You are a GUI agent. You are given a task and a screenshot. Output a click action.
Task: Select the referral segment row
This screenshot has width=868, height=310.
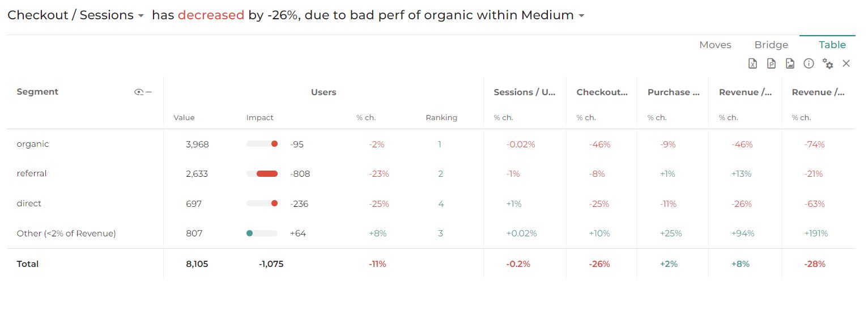coord(431,174)
